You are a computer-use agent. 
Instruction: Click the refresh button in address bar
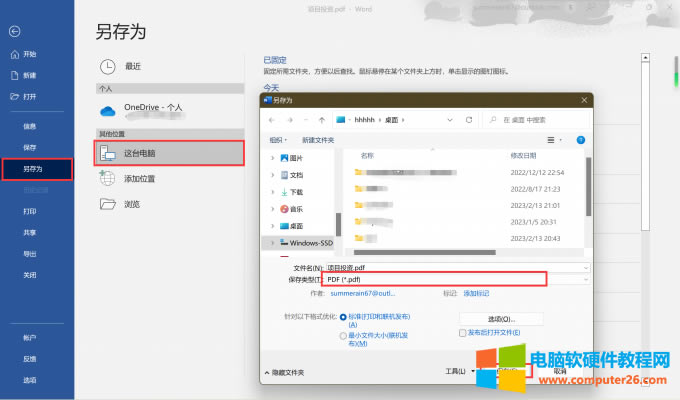pos(469,119)
